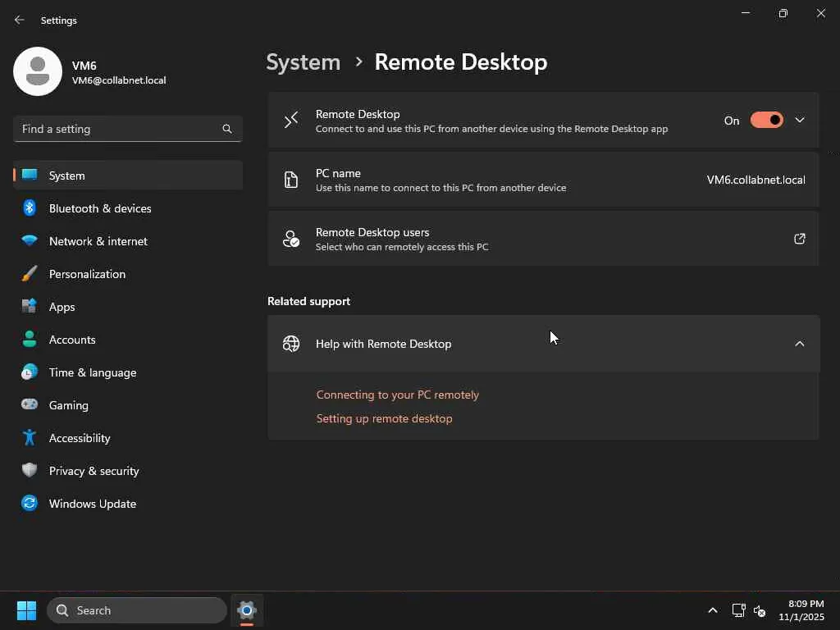Open the clock showing 8:09 PM

coord(801,610)
